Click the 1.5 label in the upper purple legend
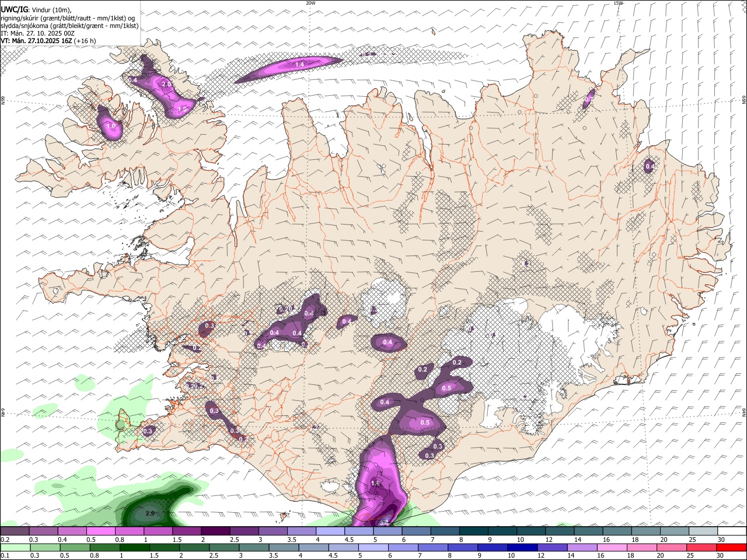 pos(177,540)
